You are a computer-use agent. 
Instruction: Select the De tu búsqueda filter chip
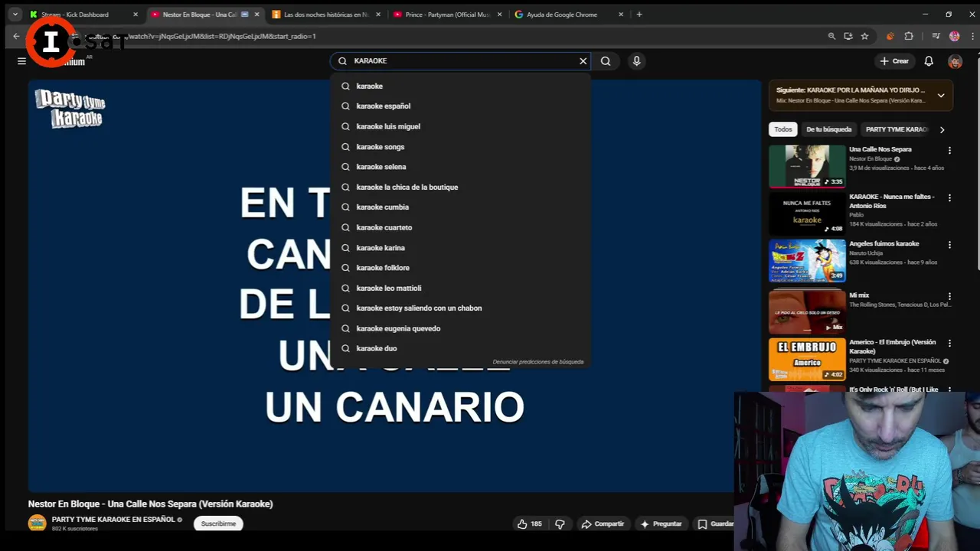click(828, 129)
